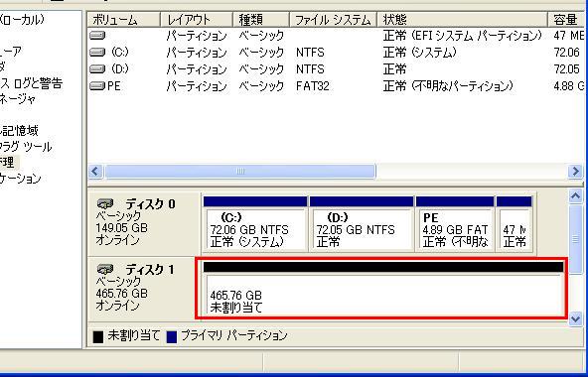Click the volume list scroll left arrow
588x377 pixels.
pos(95,172)
